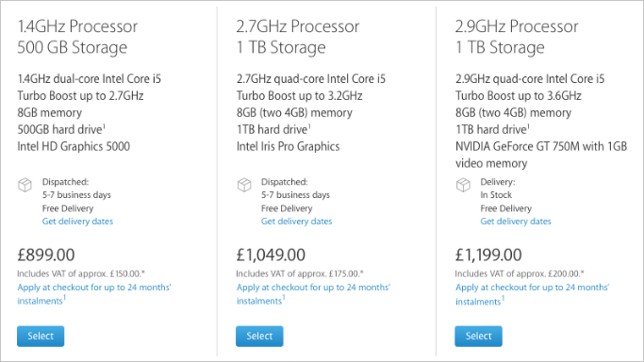Screen dimensions: 644x362
Task: Open Get delivery dates for 2.7GHz model
Action: [296, 222]
